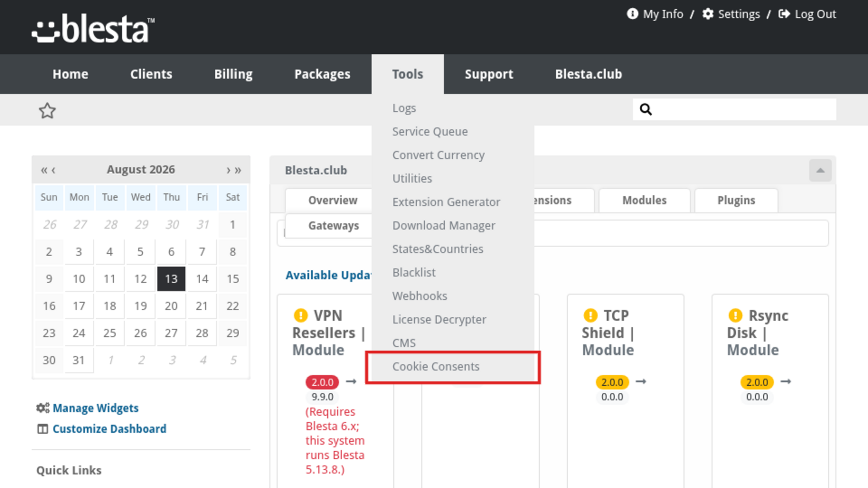Open the Clients menu
This screenshot has height=488, width=868.
tap(151, 74)
